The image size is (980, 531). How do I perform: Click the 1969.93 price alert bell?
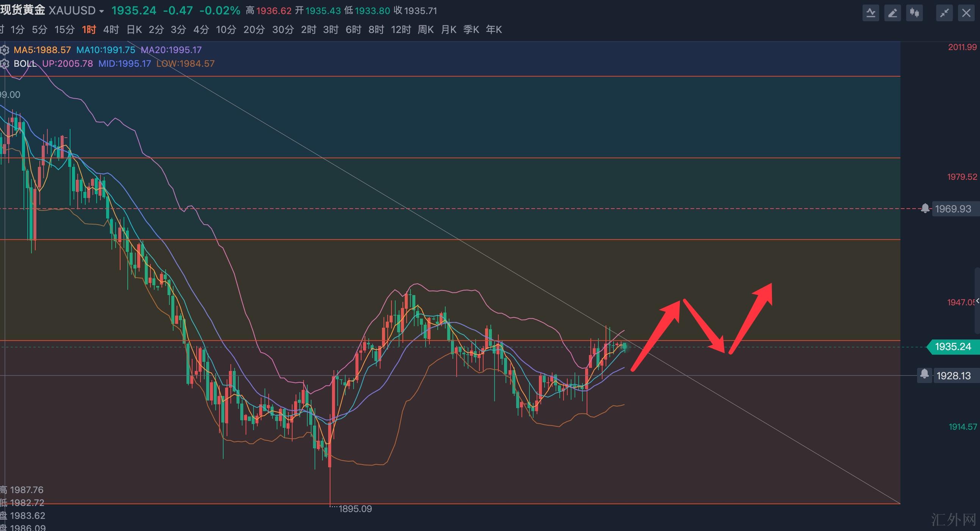tap(925, 209)
